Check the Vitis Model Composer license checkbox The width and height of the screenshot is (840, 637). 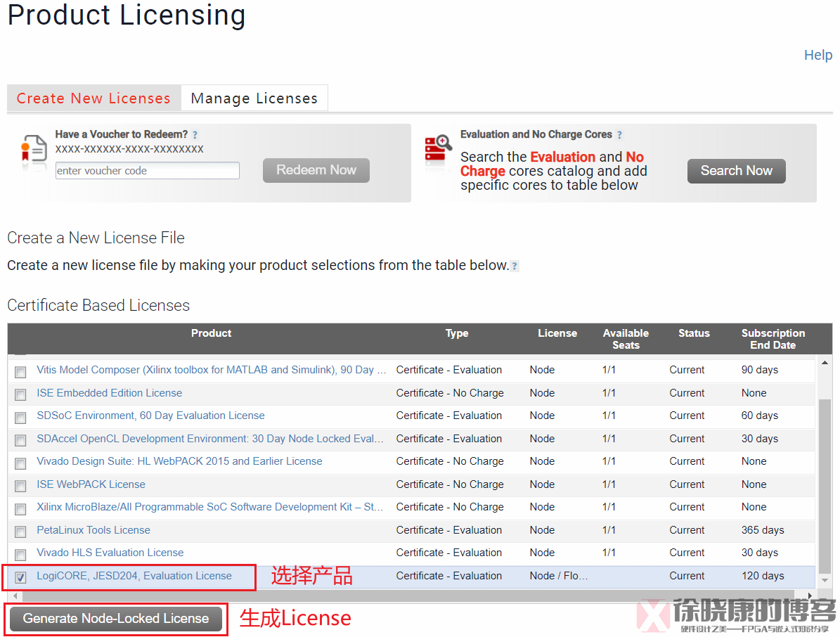coord(20,372)
